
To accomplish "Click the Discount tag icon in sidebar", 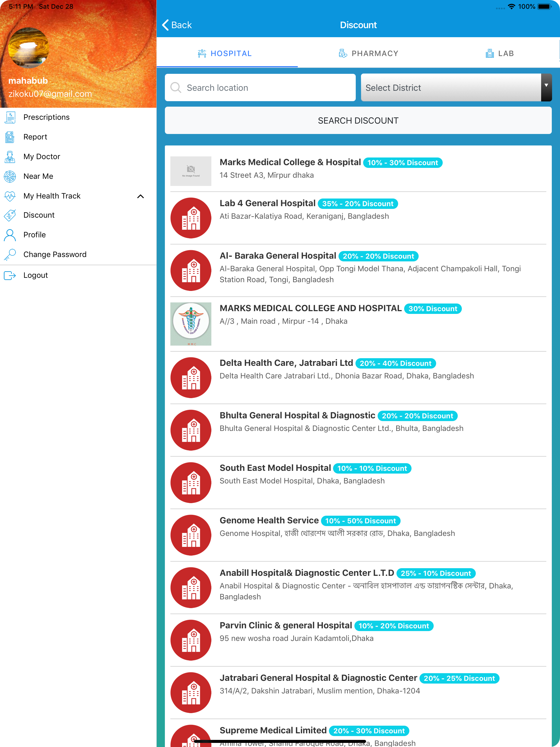I will (10, 215).
